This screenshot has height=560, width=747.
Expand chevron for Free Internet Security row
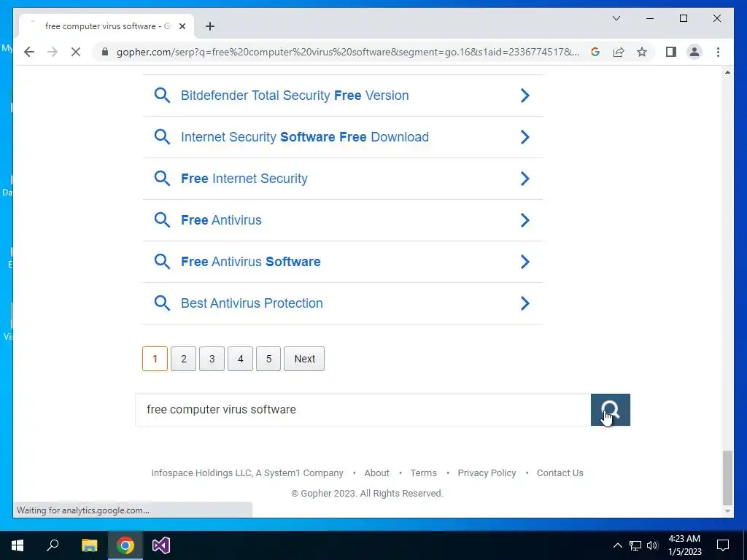525,179
